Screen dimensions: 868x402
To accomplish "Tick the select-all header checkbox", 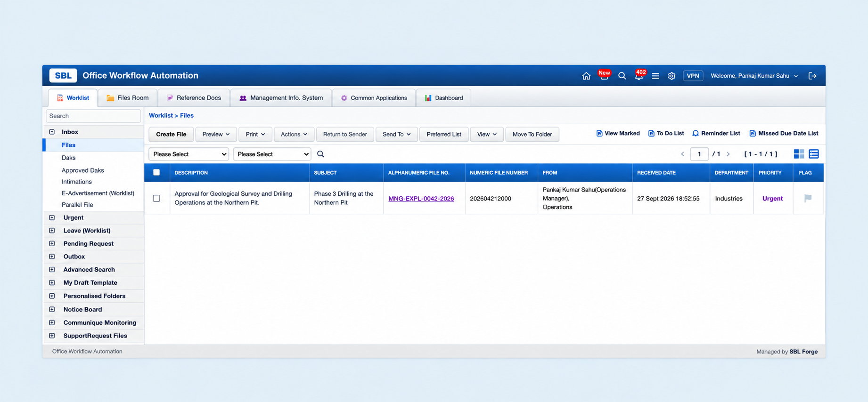I will [x=156, y=172].
